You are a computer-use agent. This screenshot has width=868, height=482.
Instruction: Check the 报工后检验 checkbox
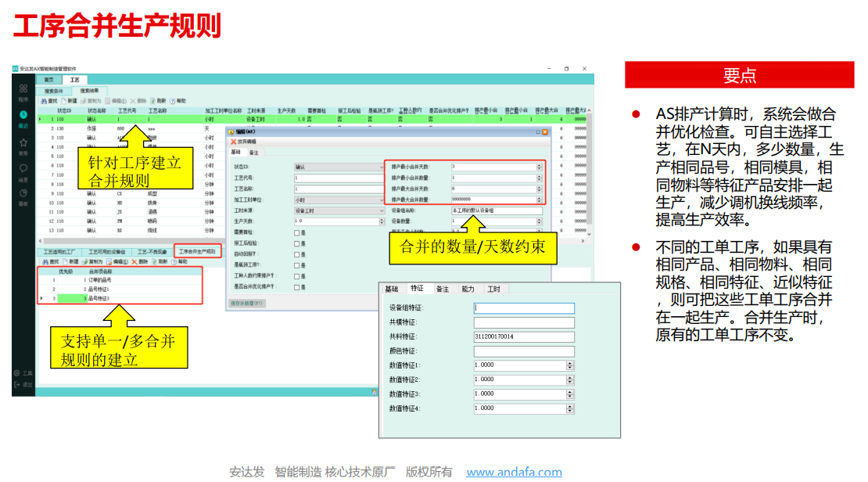pyautogui.click(x=296, y=244)
